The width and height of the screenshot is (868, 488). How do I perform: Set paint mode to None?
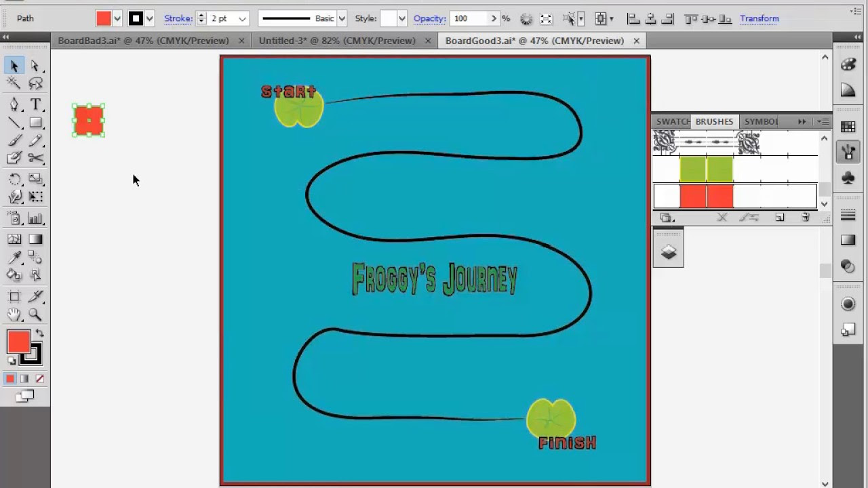pyautogui.click(x=40, y=379)
